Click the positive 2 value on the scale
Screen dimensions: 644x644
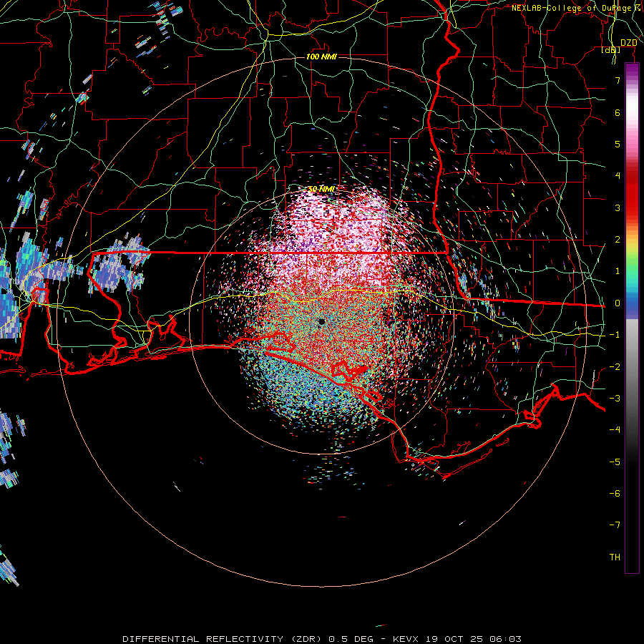618,240
